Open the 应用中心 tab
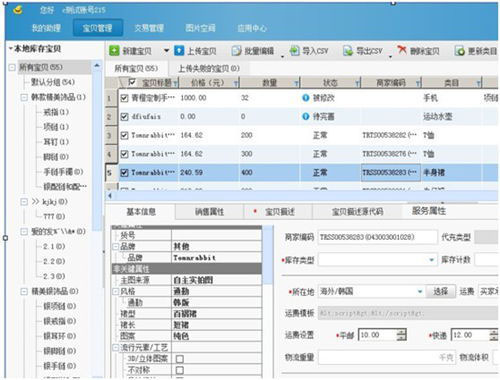This screenshot has height=380, width=500. tap(252, 28)
